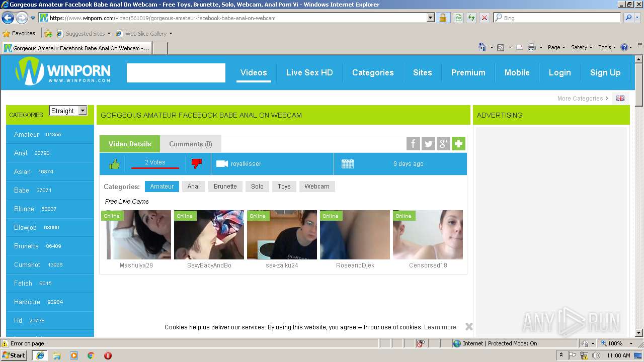Click the new tab button

160,48
